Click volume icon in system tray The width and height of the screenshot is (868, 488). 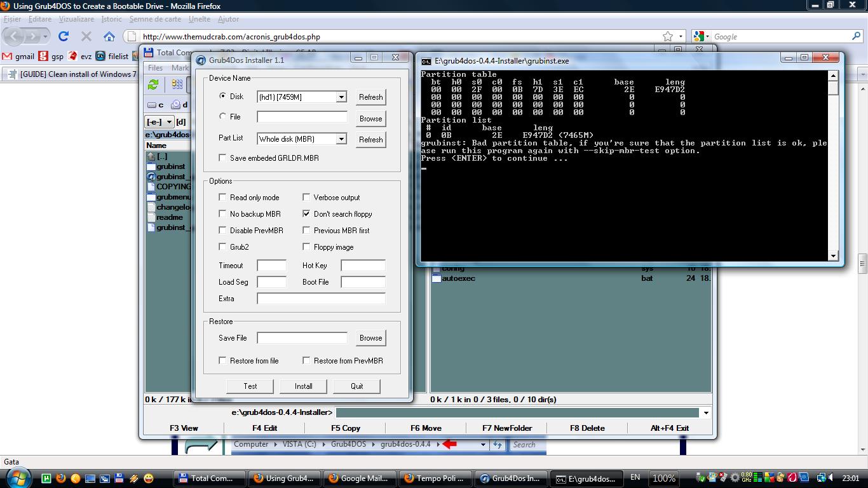(x=832, y=478)
